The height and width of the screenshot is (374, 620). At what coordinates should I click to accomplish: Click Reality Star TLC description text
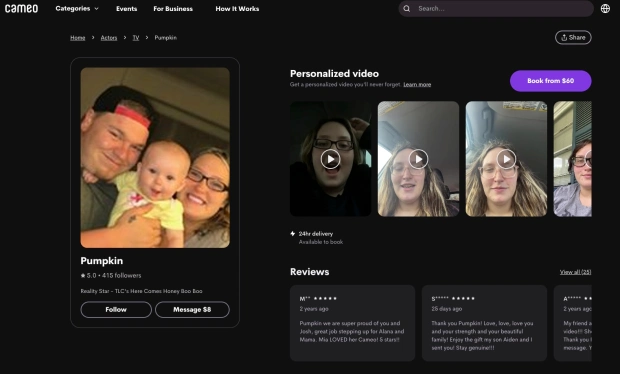coord(141,291)
